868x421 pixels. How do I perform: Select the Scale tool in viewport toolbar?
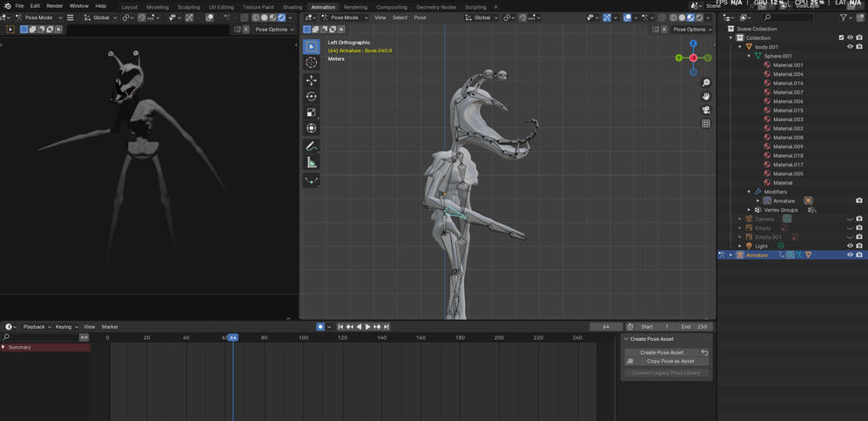coord(311,112)
